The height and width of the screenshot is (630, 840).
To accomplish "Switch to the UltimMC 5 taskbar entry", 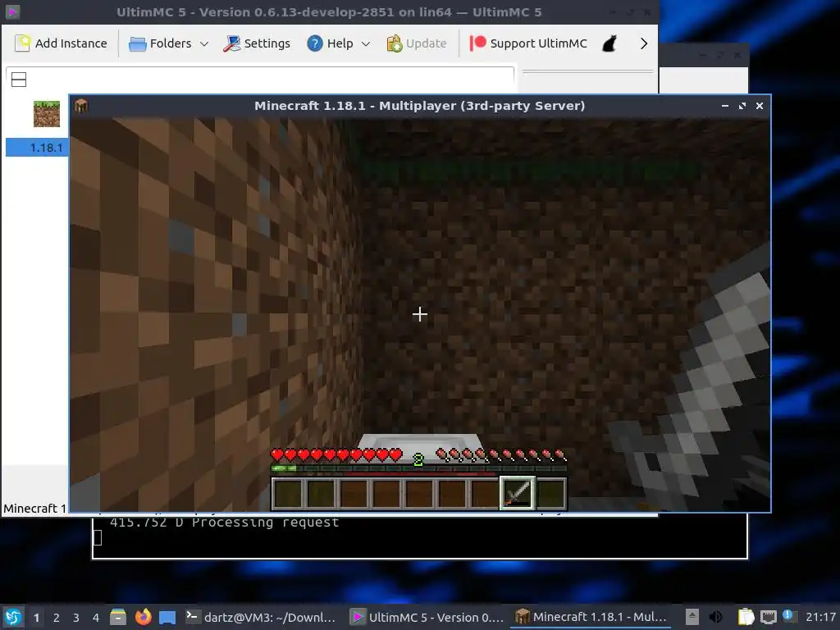I will point(427,617).
